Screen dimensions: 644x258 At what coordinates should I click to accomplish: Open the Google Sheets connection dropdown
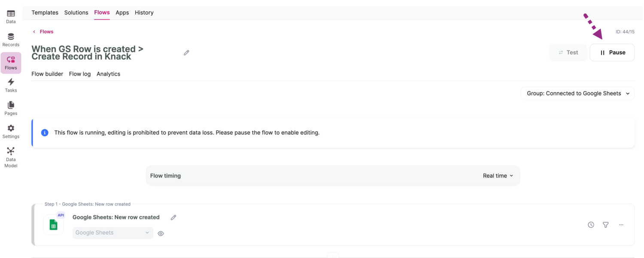tap(112, 233)
